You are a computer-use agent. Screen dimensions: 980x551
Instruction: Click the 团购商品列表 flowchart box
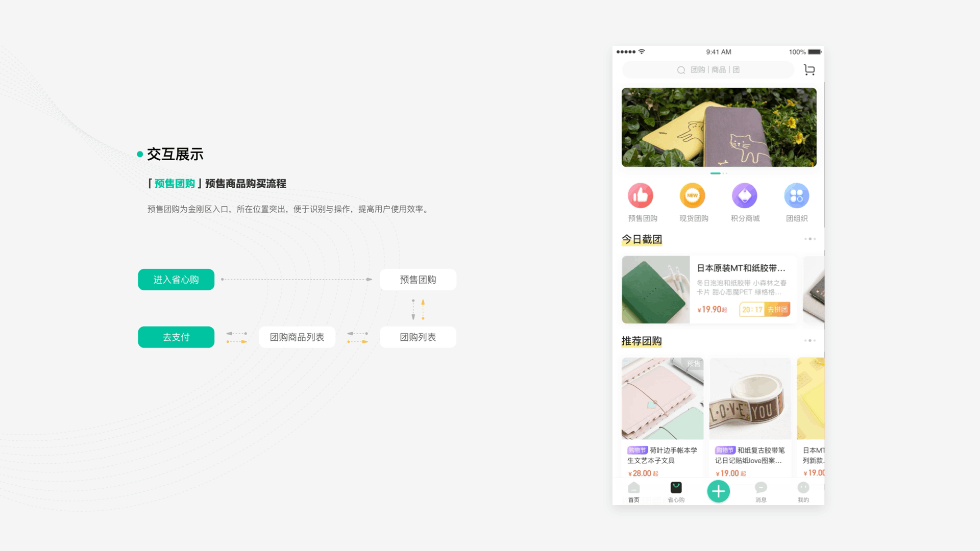[297, 337]
